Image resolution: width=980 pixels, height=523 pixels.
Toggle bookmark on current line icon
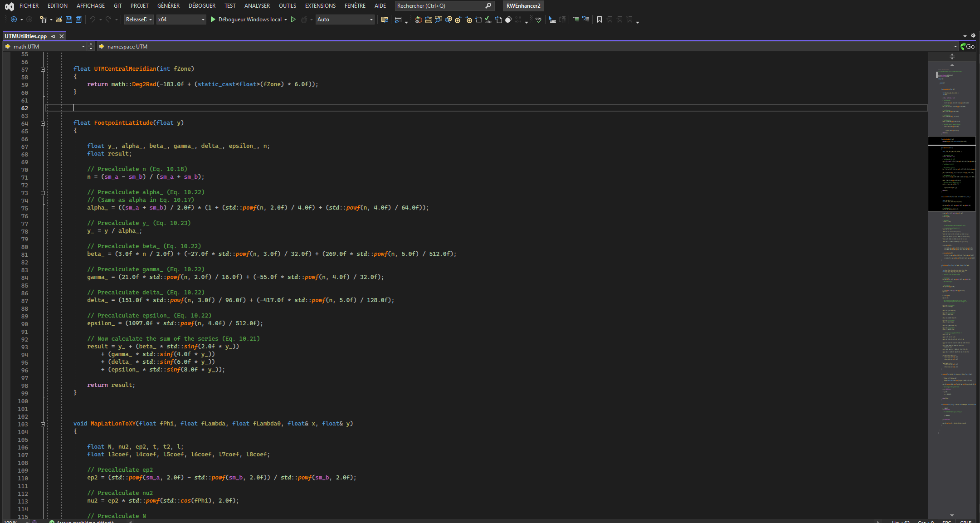pos(600,20)
